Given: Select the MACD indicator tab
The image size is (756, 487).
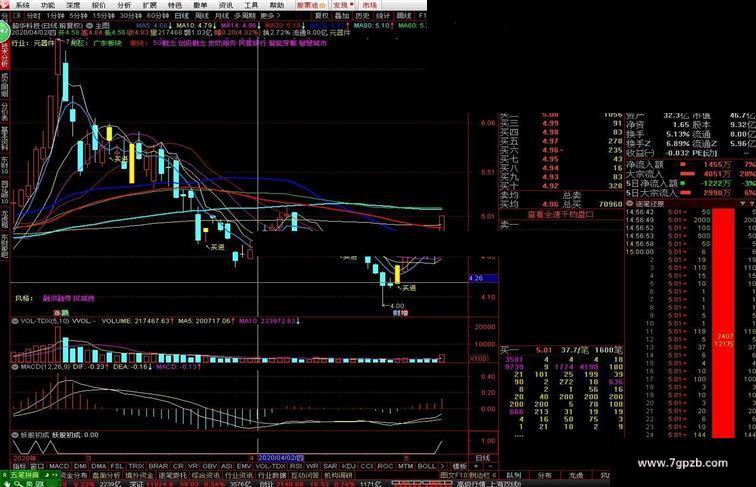Looking at the screenshot, I should coord(59,466).
